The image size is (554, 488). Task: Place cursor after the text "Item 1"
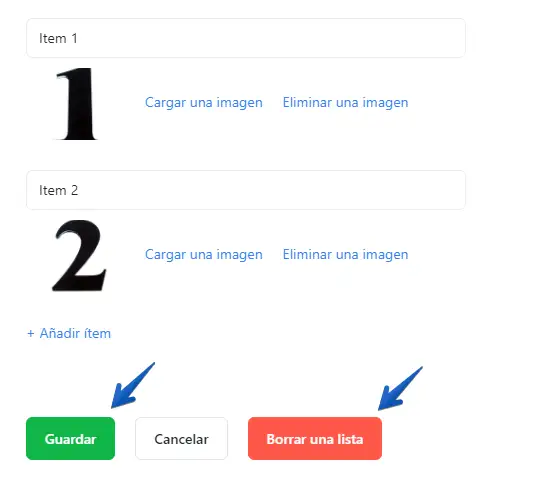click(79, 38)
